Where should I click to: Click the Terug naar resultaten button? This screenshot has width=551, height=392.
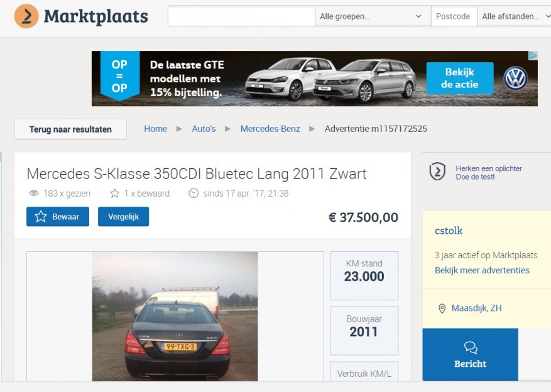tap(70, 129)
